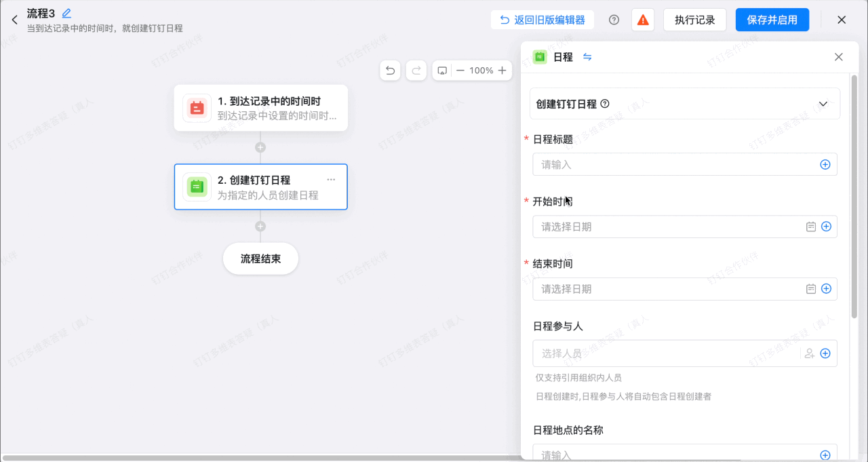
Task: Open the calendar picker for 开始时间
Action: click(810, 227)
